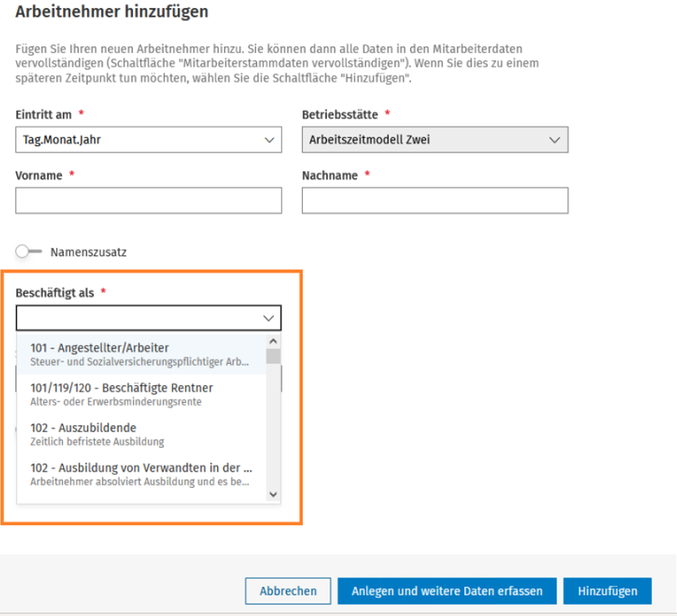Click Anlegen und weitere Daten erfassen
677x616 pixels.
point(447,591)
